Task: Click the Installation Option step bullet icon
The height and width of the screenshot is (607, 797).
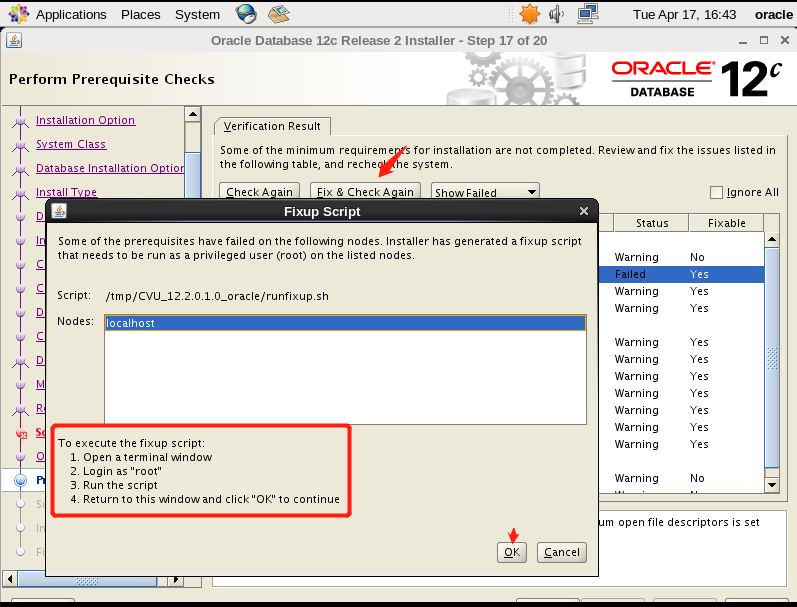Action: point(20,121)
